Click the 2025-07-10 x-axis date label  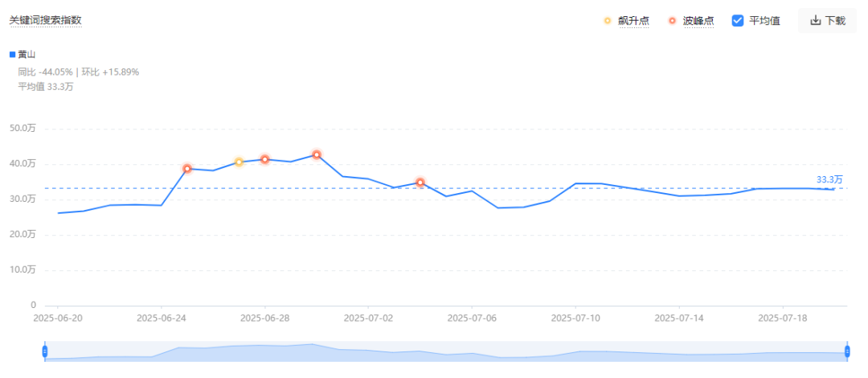[575, 318]
